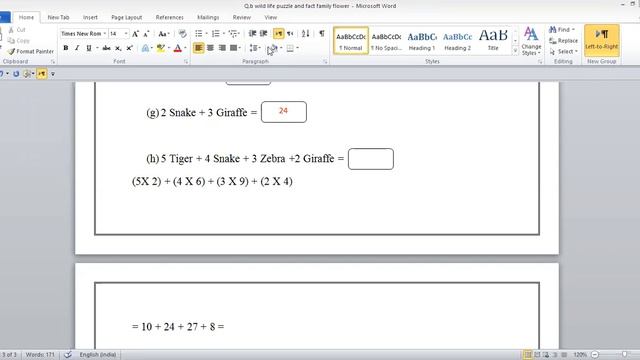The width and height of the screenshot is (640, 360).
Task: Click the empty answer box for question (h)
Action: click(x=371, y=159)
